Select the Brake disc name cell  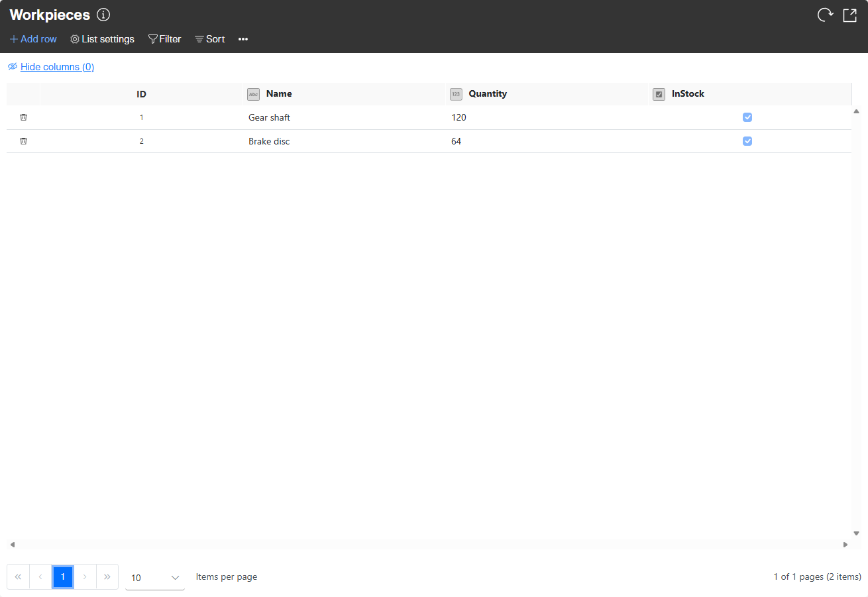pyautogui.click(x=345, y=141)
